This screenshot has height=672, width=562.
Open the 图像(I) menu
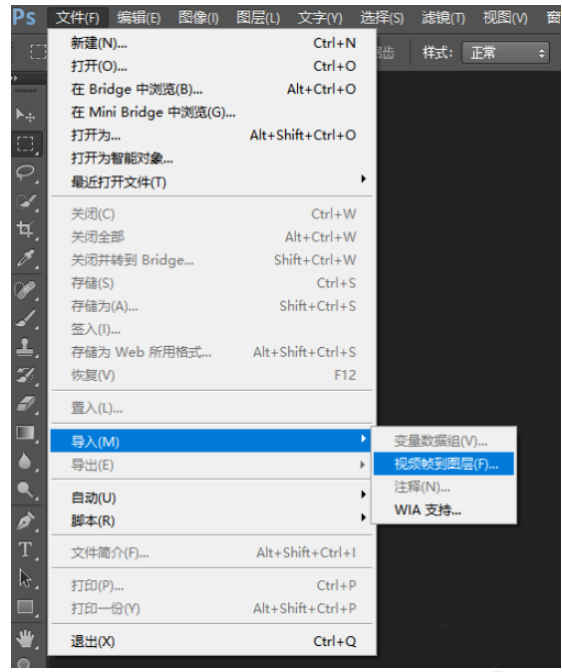coord(198,18)
